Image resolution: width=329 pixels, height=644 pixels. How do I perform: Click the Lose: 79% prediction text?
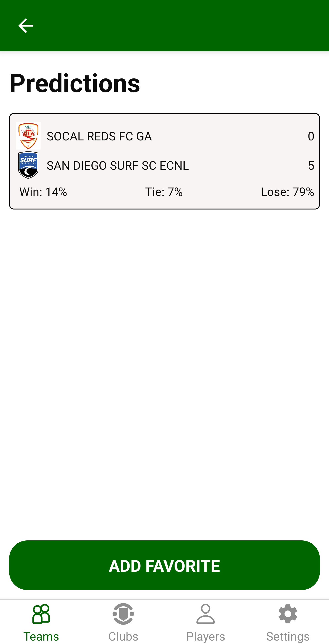[287, 192]
